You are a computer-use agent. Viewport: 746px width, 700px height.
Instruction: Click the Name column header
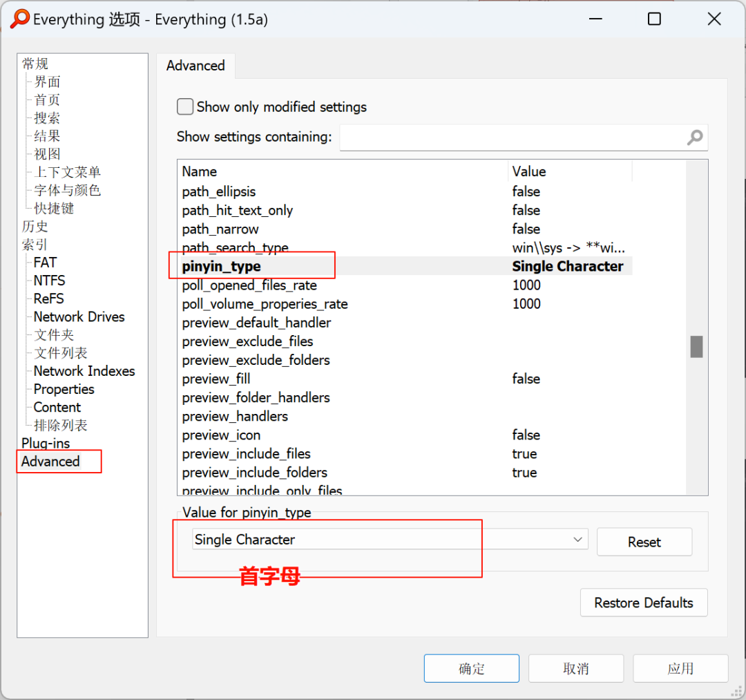(343, 171)
